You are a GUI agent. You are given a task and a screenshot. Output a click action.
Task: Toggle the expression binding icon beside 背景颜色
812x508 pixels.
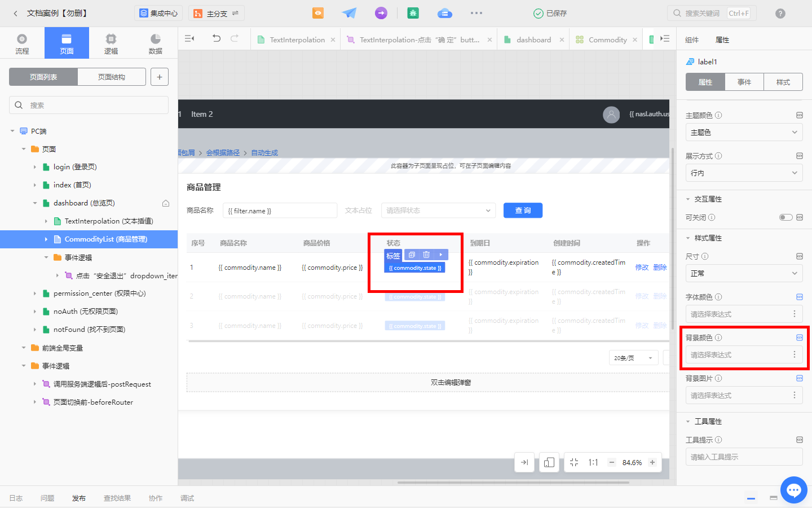(800, 337)
